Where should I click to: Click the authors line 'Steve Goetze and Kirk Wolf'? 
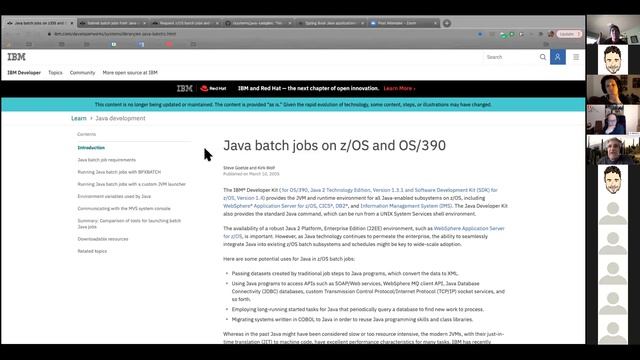click(x=249, y=168)
